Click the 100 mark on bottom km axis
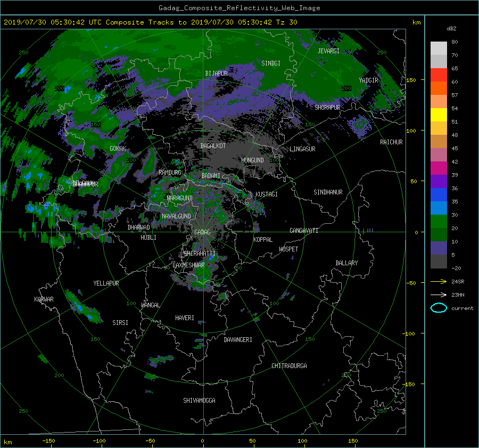The width and height of the screenshot is (479, 448). tap(302, 441)
